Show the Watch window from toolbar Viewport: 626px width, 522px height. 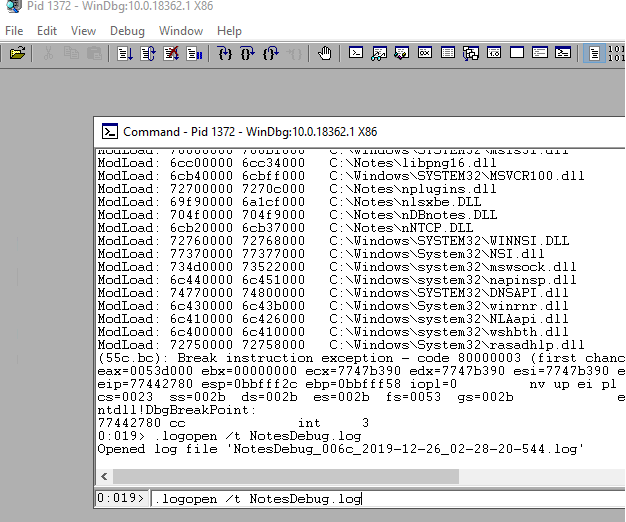[379, 53]
